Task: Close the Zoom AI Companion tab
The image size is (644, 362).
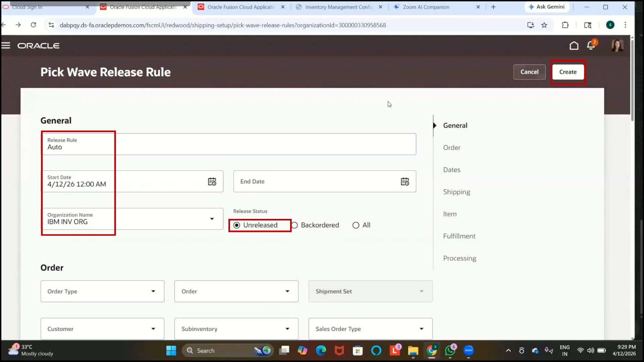Action: [x=478, y=7]
